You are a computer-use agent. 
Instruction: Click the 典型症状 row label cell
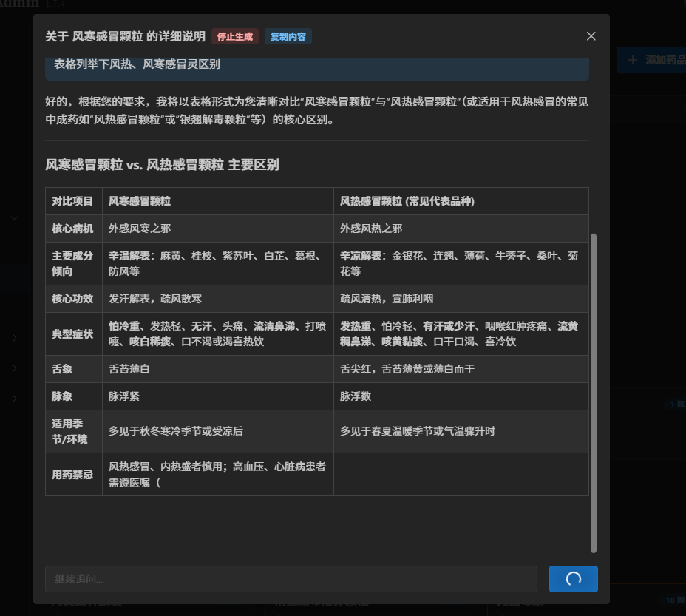[x=73, y=334]
